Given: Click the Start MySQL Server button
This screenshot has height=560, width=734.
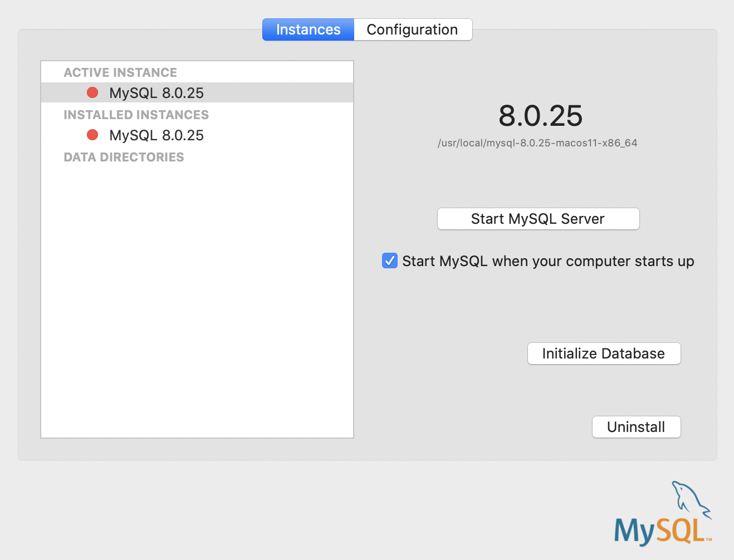Looking at the screenshot, I should (538, 219).
